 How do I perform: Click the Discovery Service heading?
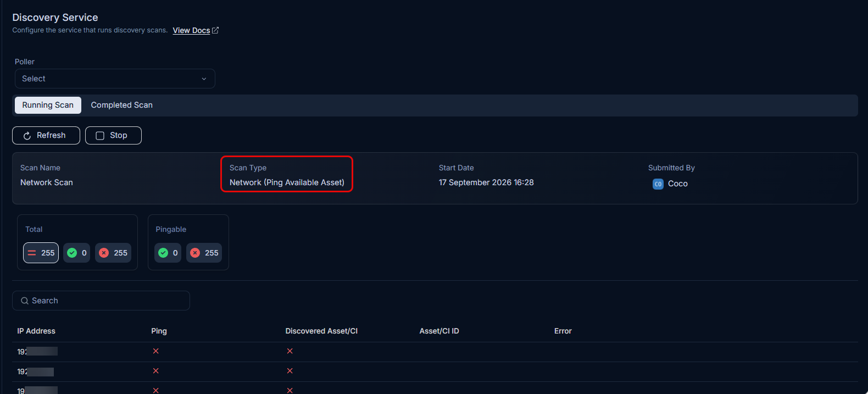[55, 18]
